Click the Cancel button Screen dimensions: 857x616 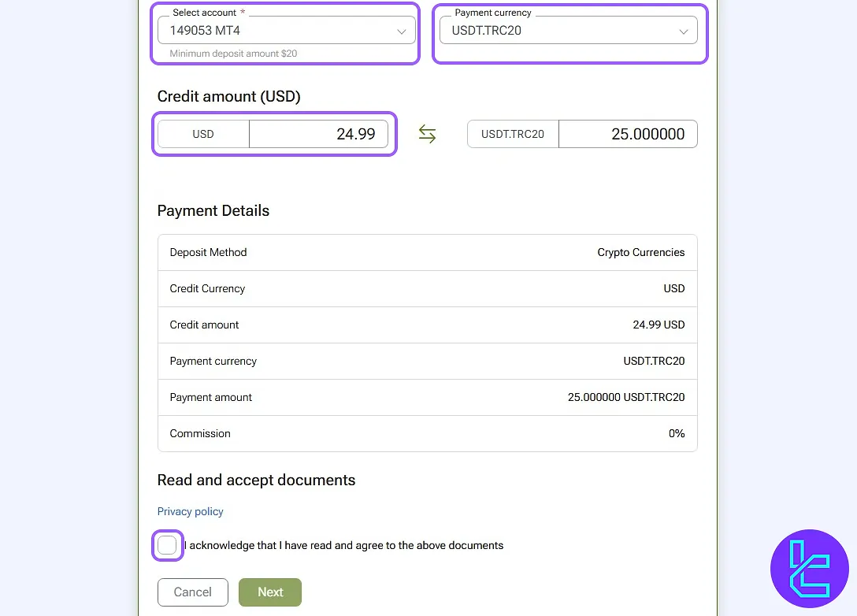[192, 592]
